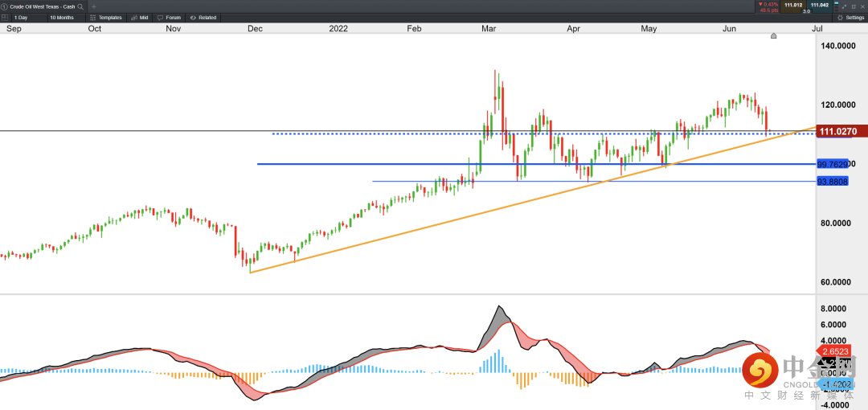Open the Mid price type selector
868x410 pixels.
click(140, 17)
